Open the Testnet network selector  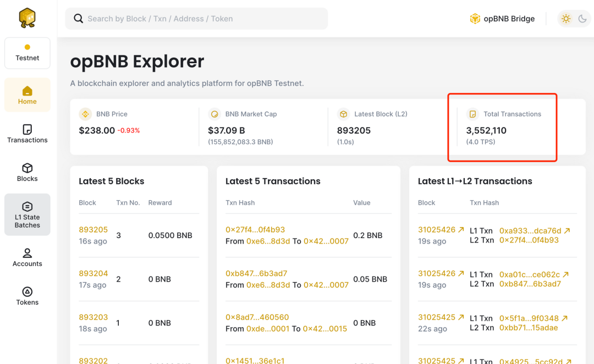[28, 53]
